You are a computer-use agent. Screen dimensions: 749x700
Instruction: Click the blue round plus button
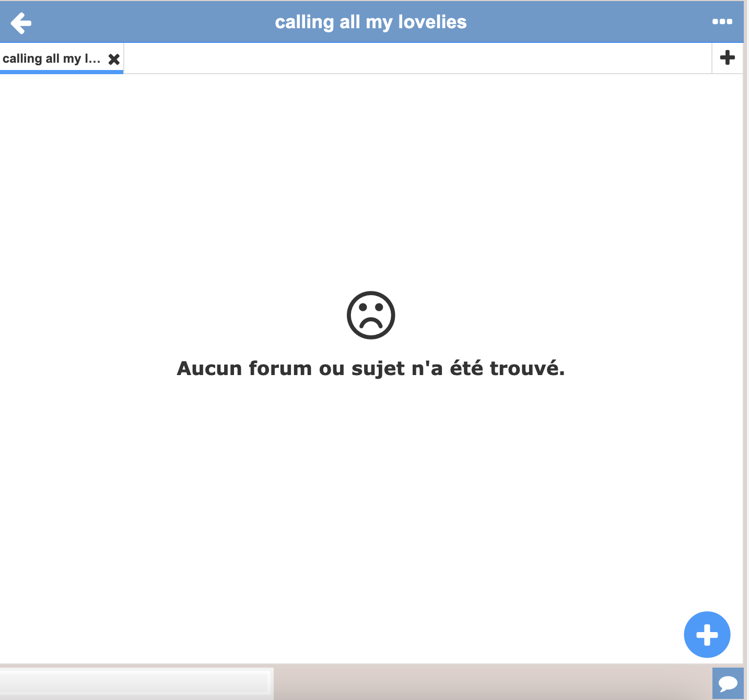(707, 635)
